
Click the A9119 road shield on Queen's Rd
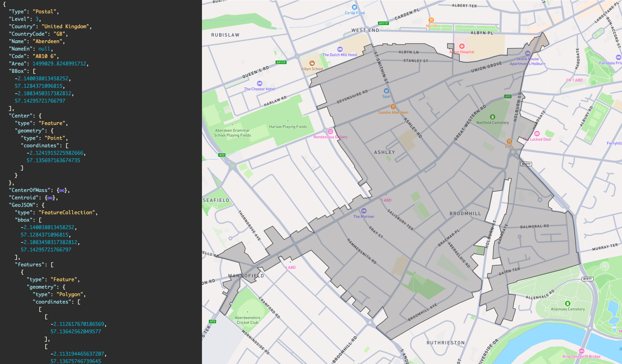point(281,62)
